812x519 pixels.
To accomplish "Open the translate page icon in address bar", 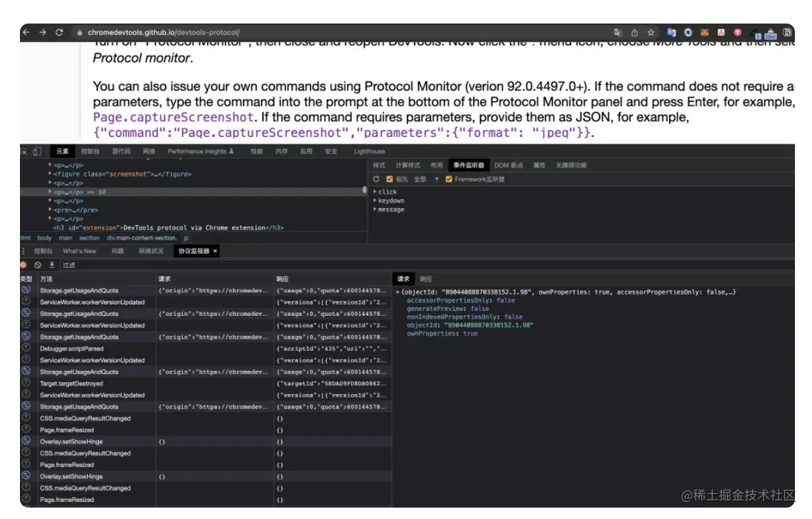I will (x=618, y=32).
